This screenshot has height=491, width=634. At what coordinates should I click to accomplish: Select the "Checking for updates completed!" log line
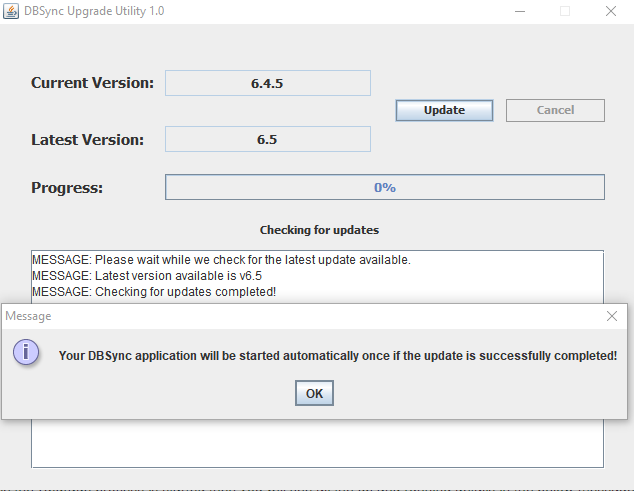pos(154,292)
